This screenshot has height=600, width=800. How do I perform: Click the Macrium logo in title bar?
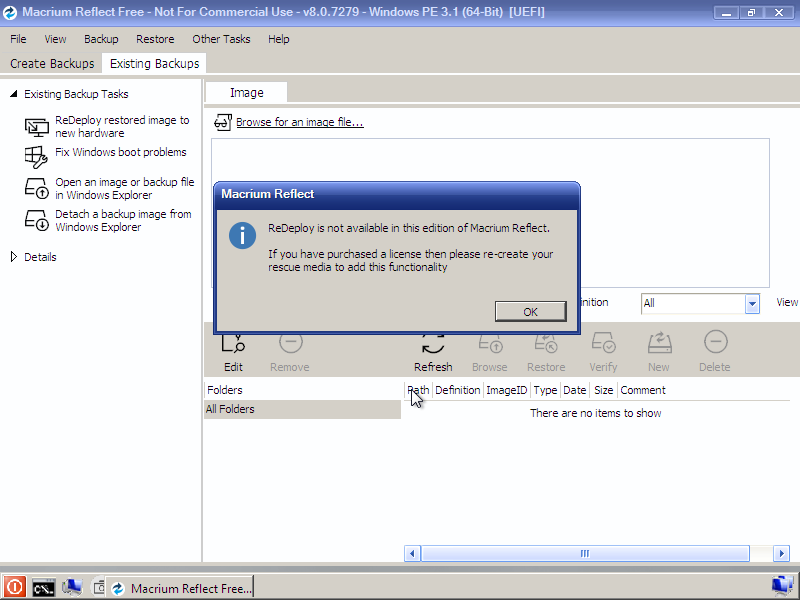coord(10,12)
